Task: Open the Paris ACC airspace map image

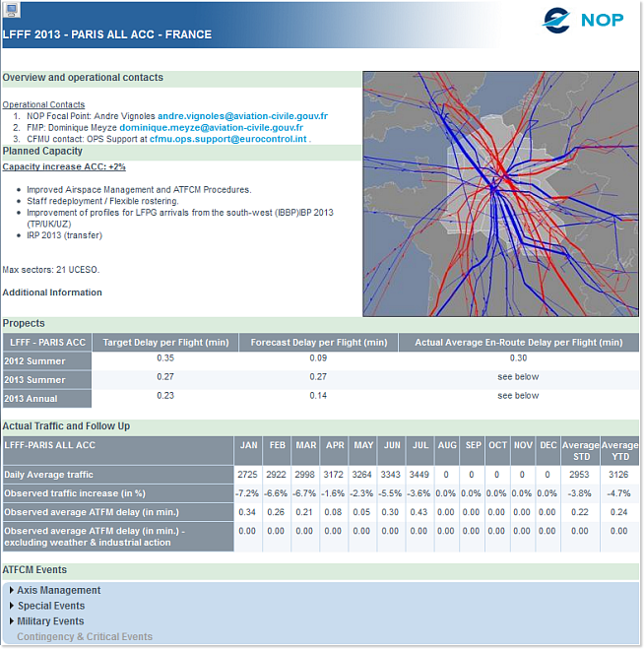Action: (500, 193)
